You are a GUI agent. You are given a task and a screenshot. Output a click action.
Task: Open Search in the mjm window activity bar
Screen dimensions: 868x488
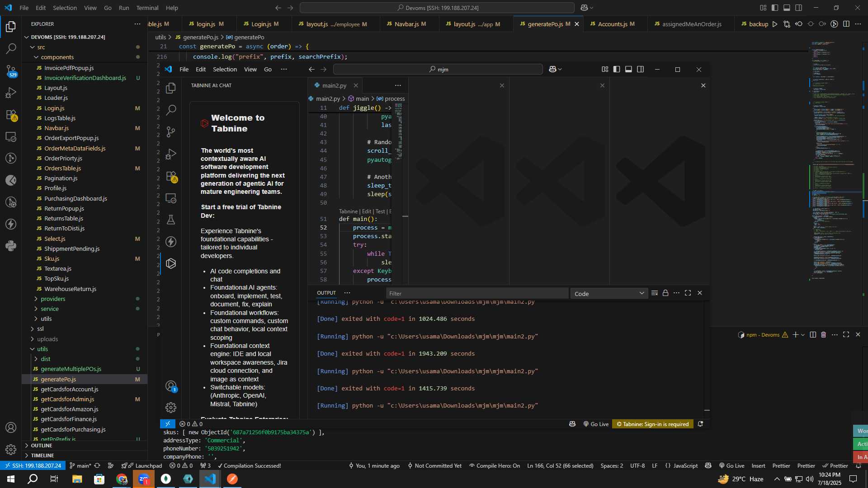pyautogui.click(x=171, y=110)
